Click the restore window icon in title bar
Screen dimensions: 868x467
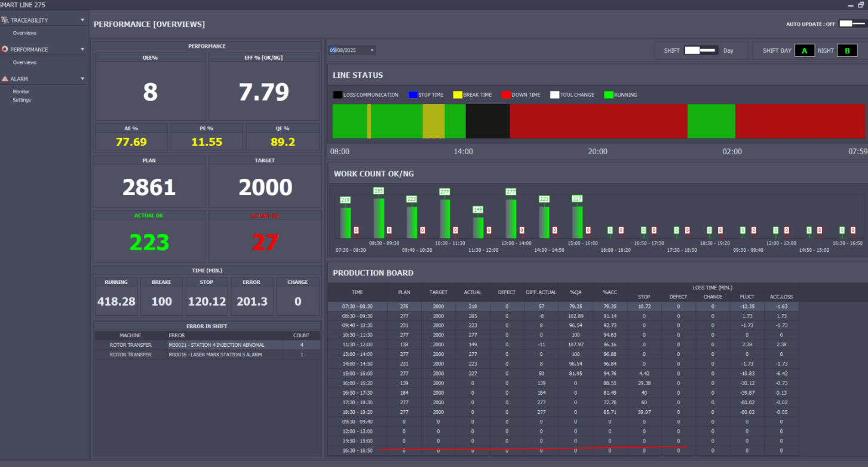[860, 5]
